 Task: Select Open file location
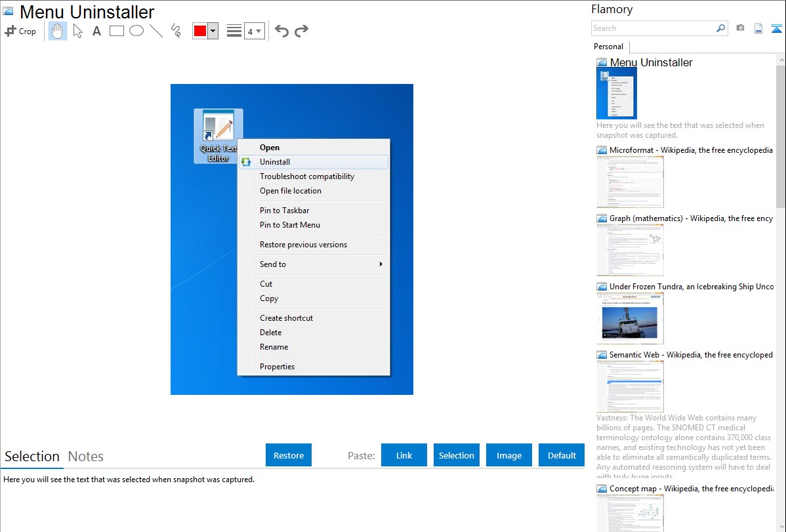point(314,191)
